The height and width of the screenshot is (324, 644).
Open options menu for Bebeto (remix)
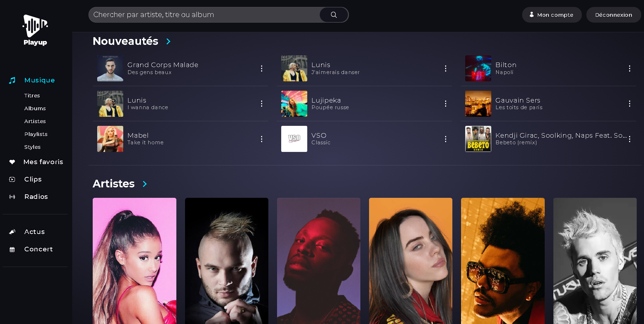pos(629,139)
